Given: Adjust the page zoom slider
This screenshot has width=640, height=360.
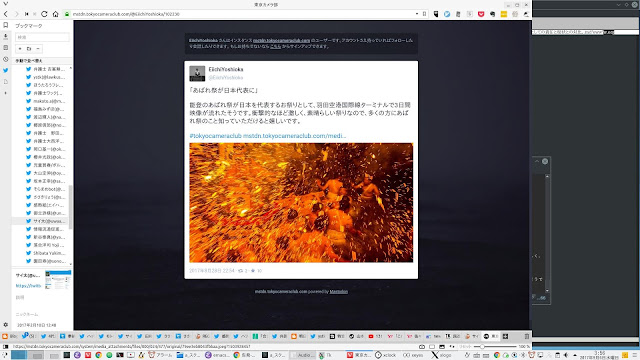Looking at the screenshot, I should (x=496, y=347).
